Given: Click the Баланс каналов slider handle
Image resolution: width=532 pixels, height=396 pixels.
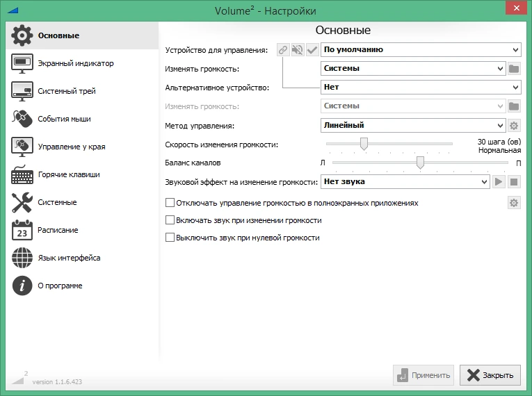Looking at the screenshot, I should pyautogui.click(x=420, y=163).
